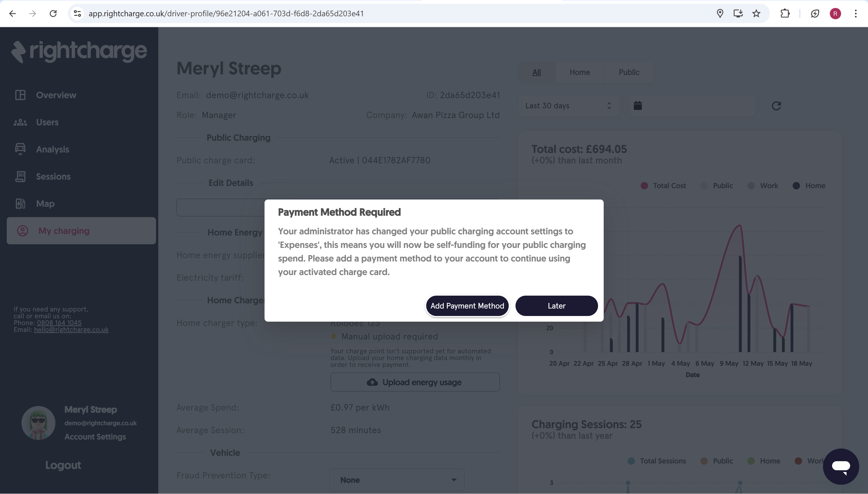Click the browser forward arrow

(33, 14)
